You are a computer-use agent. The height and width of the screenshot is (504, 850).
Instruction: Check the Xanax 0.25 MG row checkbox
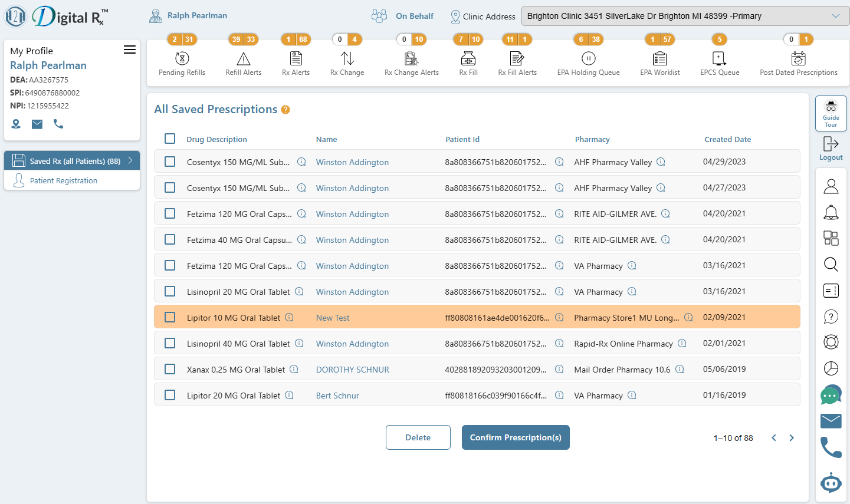click(x=170, y=369)
